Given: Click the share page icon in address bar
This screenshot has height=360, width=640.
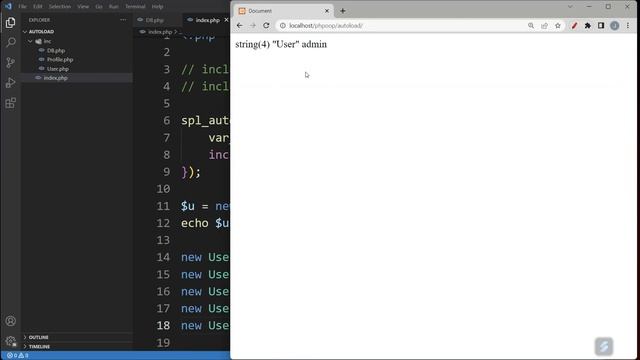Looking at the screenshot, I should tap(544, 26).
